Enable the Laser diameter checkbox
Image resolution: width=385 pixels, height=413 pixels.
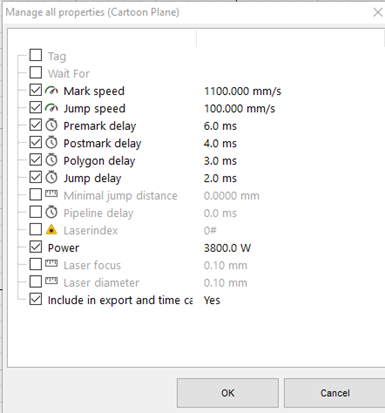(x=36, y=282)
